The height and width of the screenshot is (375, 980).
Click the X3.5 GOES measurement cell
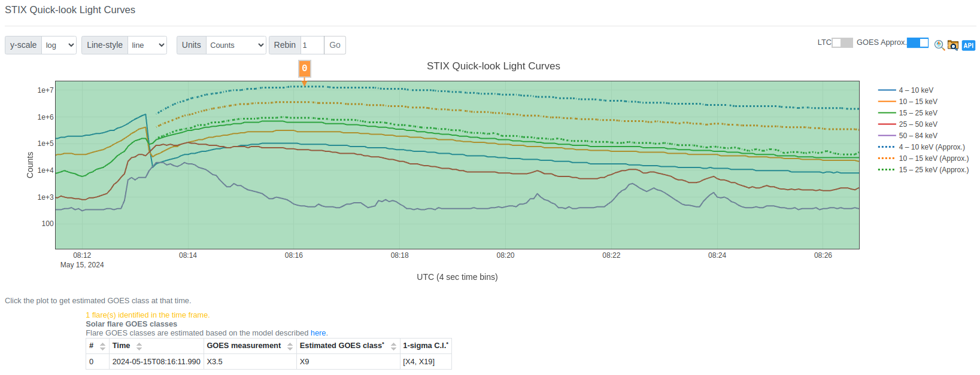[250, 362]
